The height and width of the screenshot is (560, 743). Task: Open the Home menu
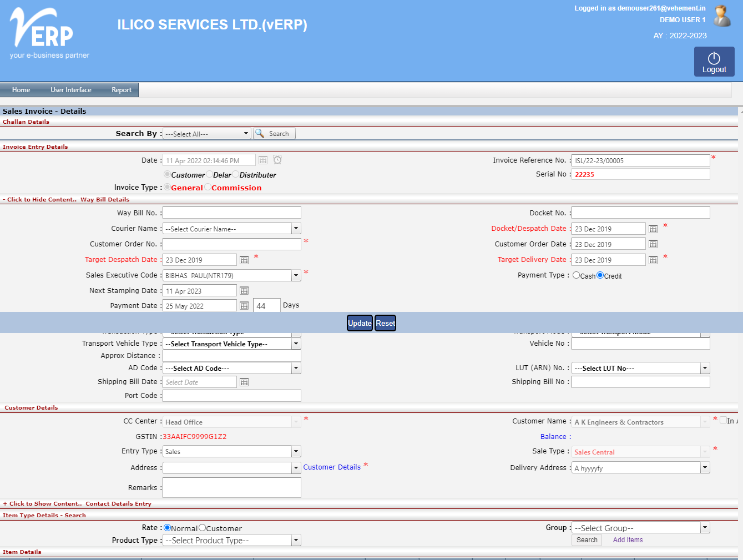tap(21, 90)
